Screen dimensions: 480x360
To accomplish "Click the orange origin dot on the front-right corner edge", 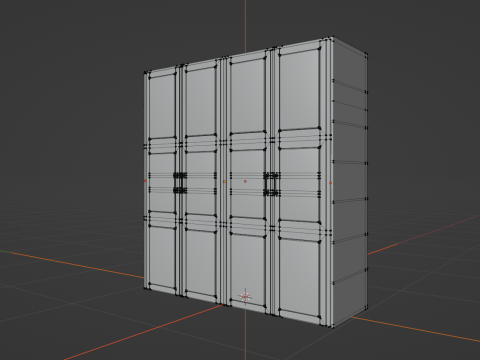I will pos(331,183).
